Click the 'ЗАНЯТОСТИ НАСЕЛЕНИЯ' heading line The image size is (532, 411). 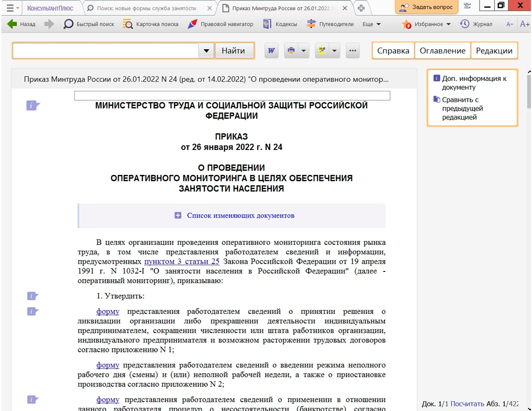pyautogui.click(x=231, y=188)
